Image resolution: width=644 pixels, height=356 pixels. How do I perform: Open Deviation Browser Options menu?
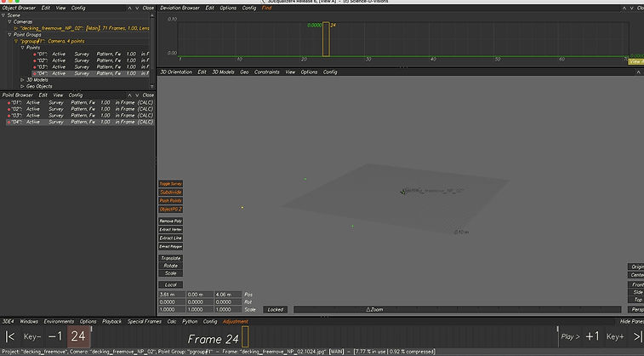pos(228,8)
